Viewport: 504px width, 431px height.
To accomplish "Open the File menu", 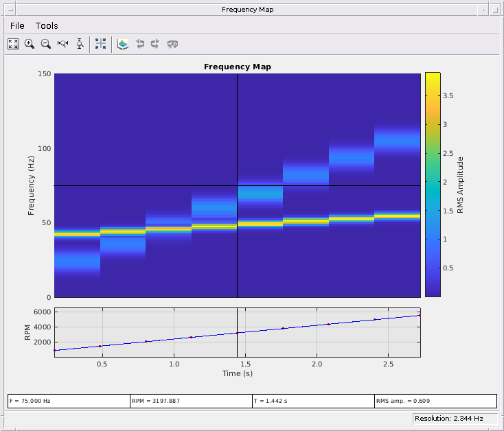I will click(17, 25).
